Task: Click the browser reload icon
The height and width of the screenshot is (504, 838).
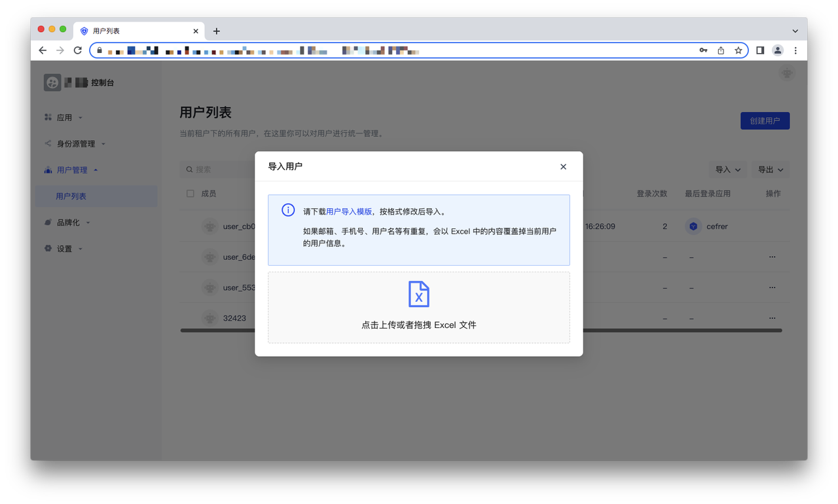Action: (x=78, y=50)
